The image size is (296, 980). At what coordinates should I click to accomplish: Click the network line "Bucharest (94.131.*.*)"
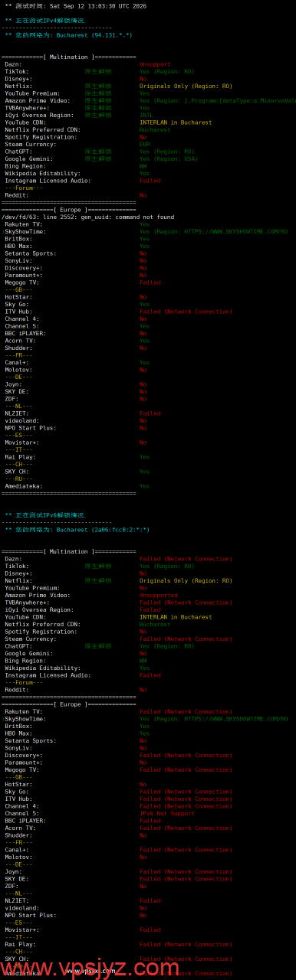coord(94,35)
